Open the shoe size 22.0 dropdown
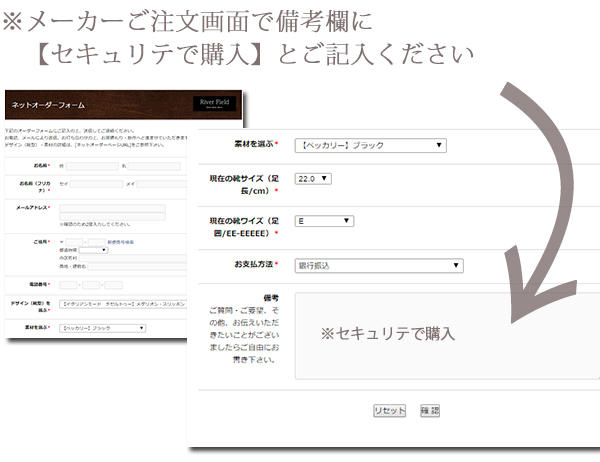Screen dimensions: 600x462 pyautogui.click(x=312, y=179)
